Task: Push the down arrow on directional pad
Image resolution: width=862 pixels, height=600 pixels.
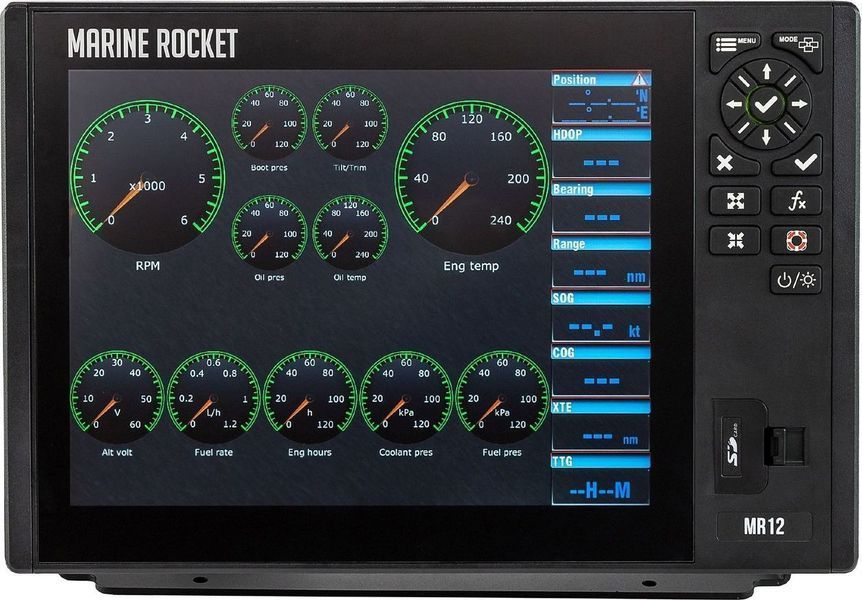Action: tap(766, 136)
